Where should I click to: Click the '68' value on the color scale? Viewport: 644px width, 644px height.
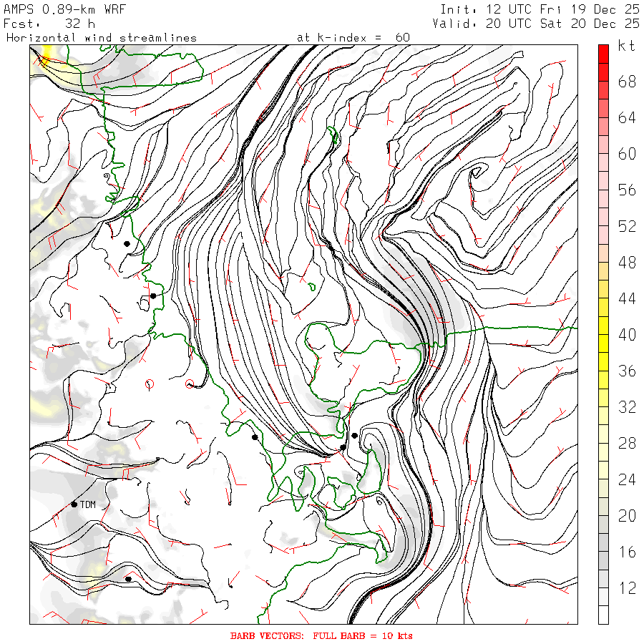(x=627, y=82)
